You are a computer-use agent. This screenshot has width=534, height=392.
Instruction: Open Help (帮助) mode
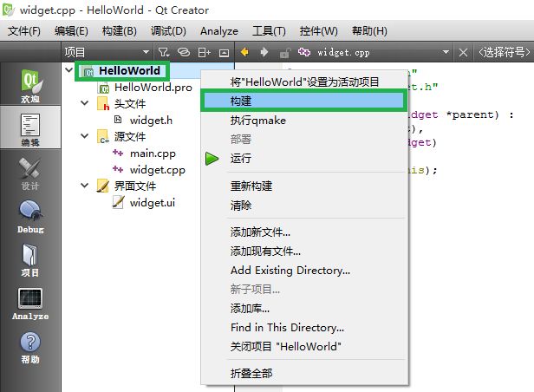pyautogui.click(x=30, y=347)
